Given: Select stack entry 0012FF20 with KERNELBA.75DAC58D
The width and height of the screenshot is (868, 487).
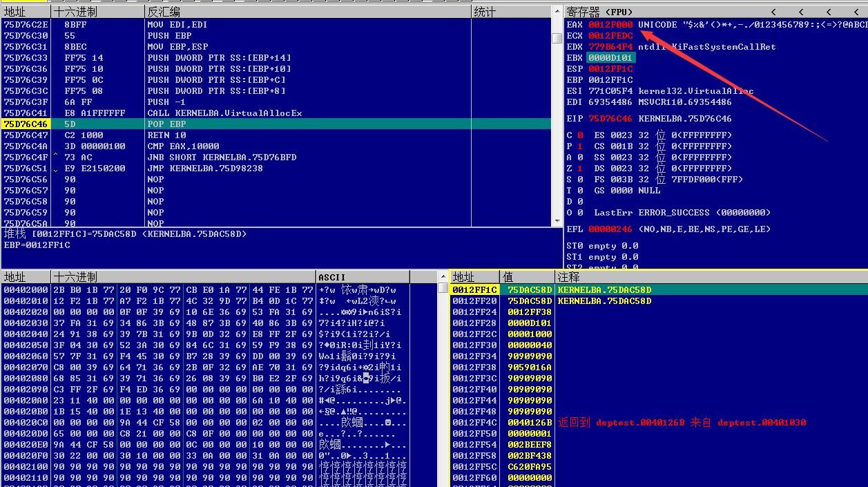Looking at the screenshot, I should click(659, 300).
